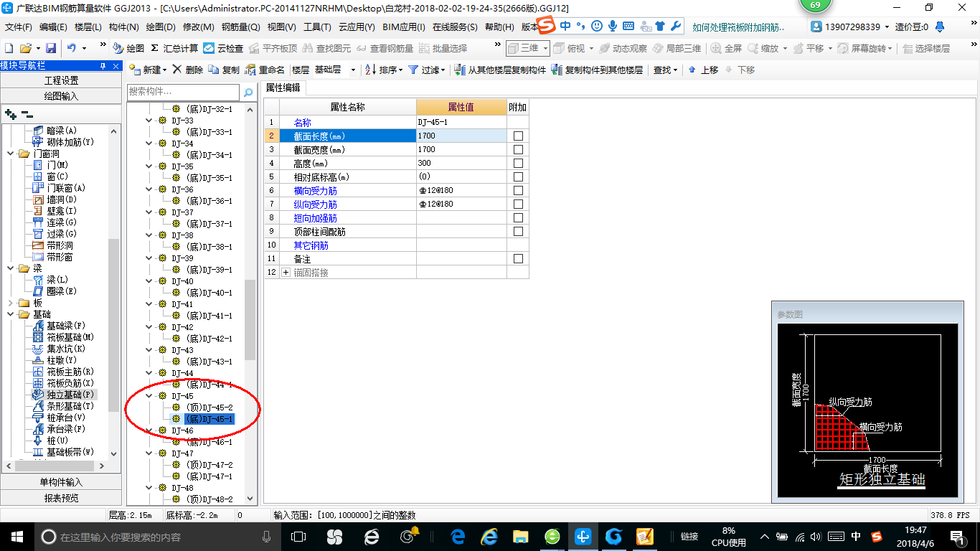
Task: Move the component up with 上移
Action: tap(702, 70)
